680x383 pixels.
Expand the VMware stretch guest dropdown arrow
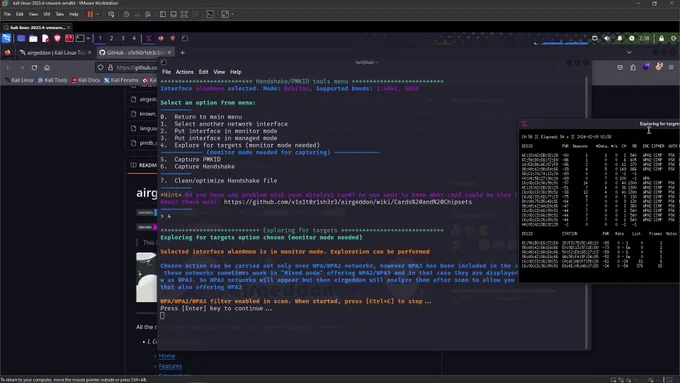(x=232, y=14)
